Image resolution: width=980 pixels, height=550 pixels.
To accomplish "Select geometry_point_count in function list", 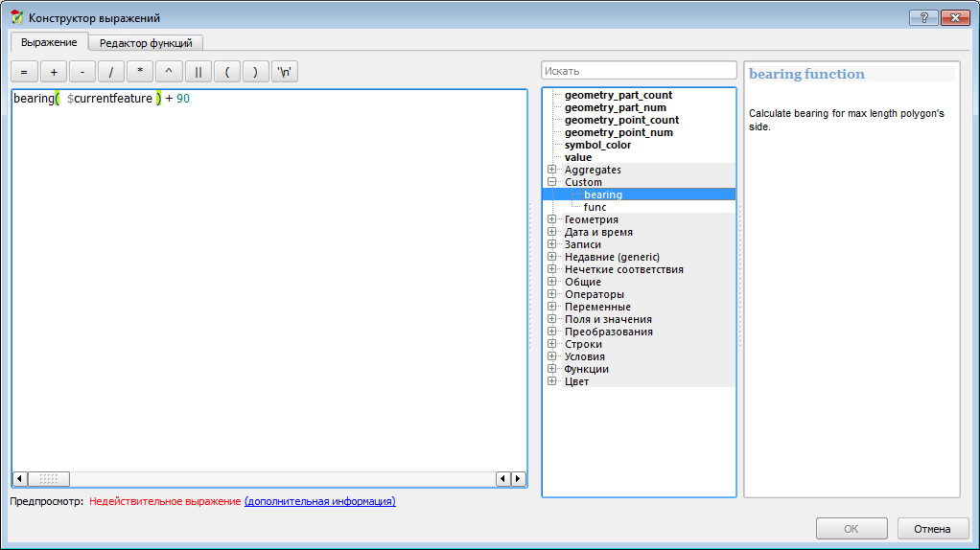I will pos(621,120).
